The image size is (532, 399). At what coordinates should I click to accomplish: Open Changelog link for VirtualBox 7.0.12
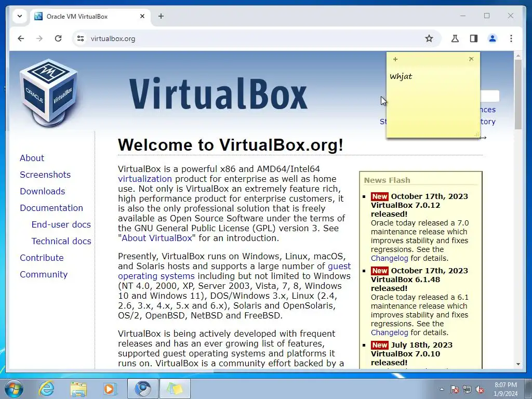coord(389,258)
